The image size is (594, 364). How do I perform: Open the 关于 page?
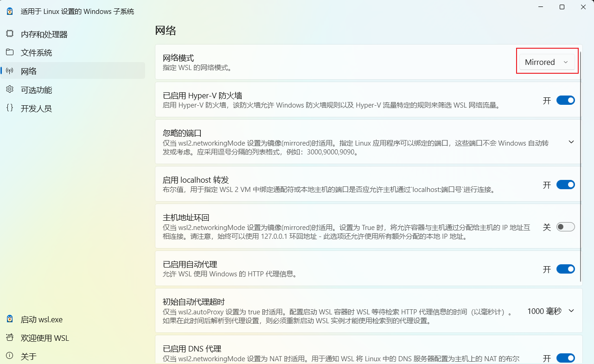click(73, 356)
